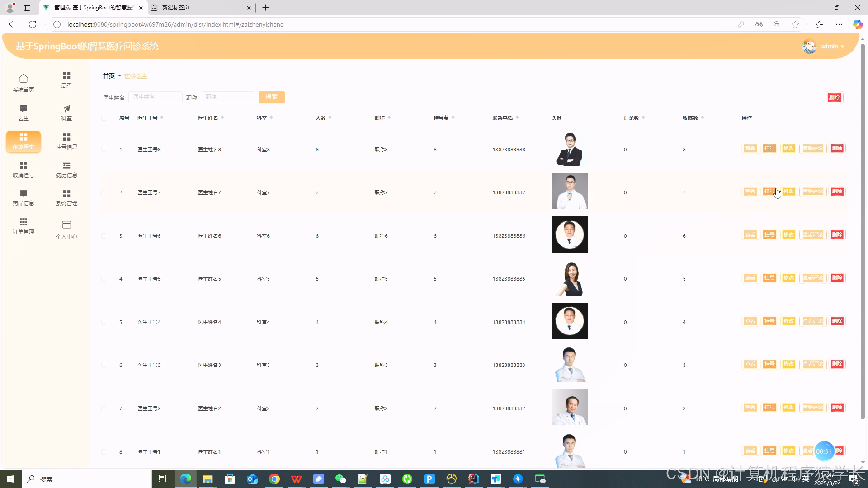The image size is (868, 488).
Task: Click 挂号 button for 医生姓名7
Action: 769,192
